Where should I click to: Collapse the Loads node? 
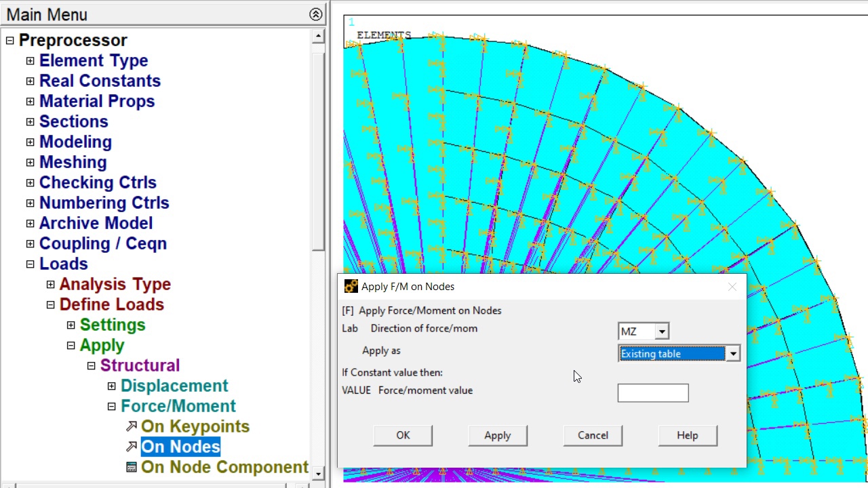click(31, 264)
